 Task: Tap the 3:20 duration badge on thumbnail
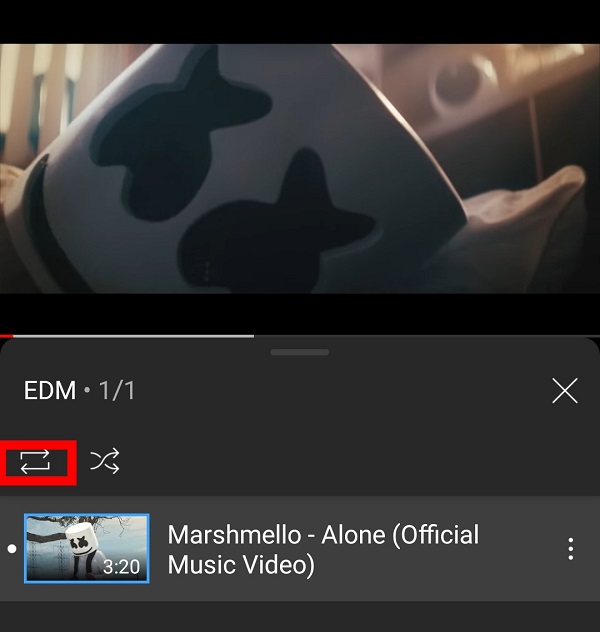click(x=121, y=567)
